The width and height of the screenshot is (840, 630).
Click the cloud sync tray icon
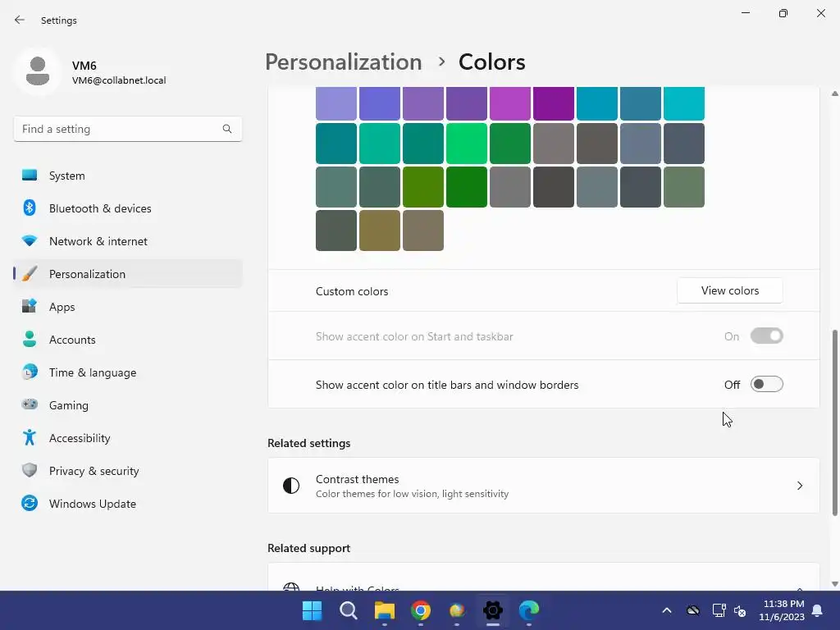[x=692, y=610]
